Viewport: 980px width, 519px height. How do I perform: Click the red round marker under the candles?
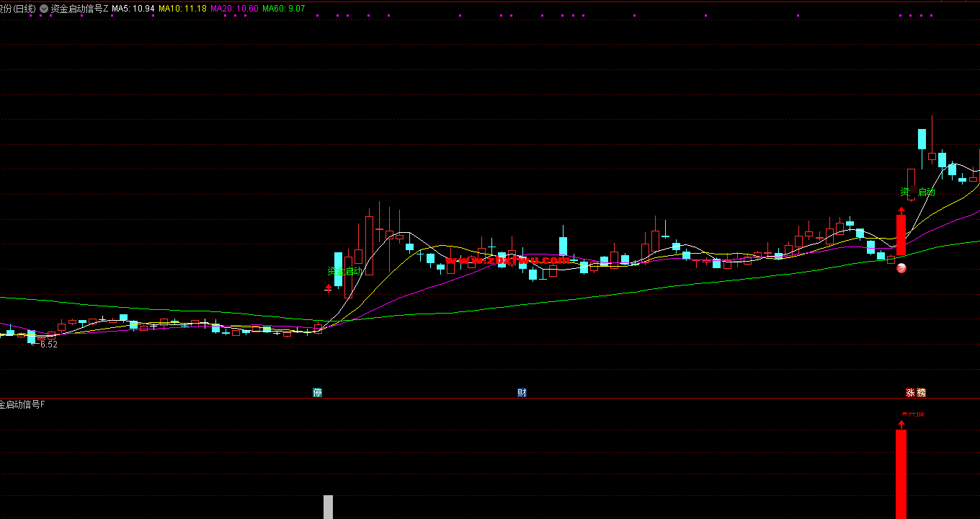pos(901,268)
